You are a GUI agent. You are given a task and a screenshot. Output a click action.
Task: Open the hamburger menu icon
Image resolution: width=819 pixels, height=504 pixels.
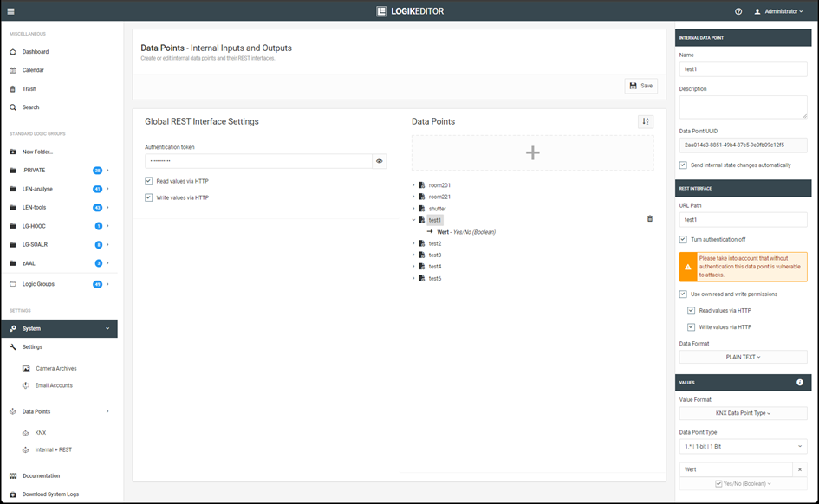click(10, 11)
